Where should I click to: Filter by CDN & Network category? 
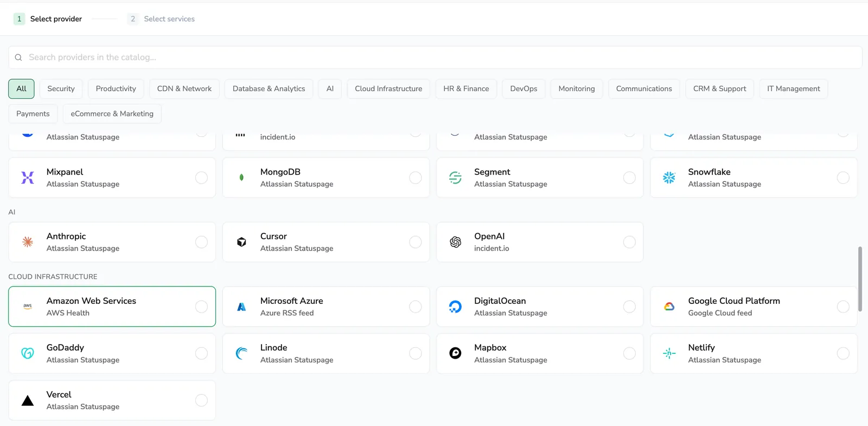tap(184, 89)
